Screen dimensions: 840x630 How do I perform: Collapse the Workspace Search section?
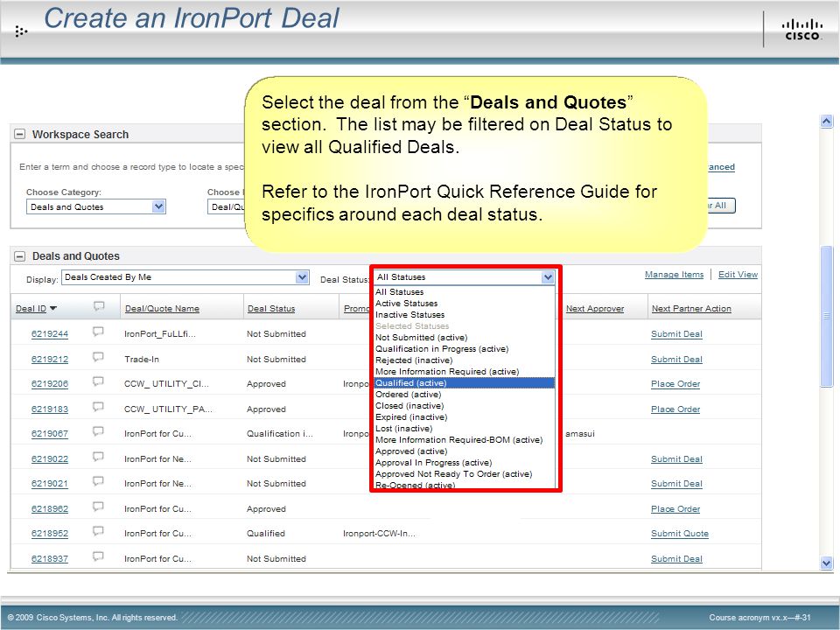click(20, 134)
